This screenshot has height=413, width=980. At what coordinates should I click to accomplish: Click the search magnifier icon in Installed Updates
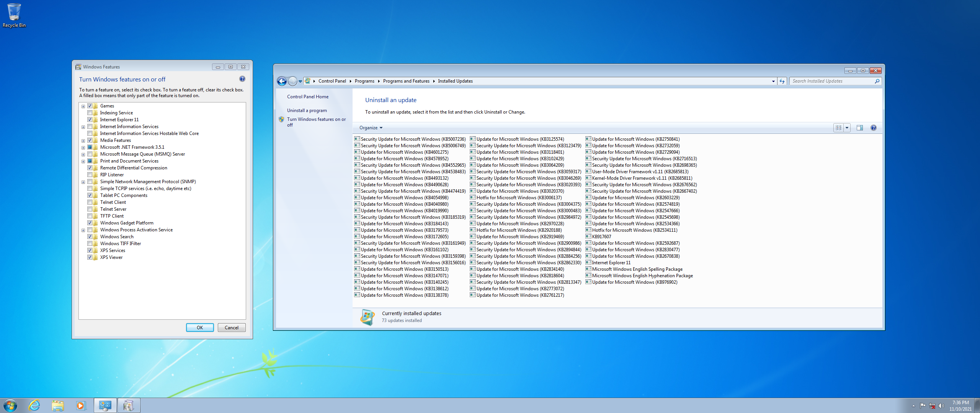(877, 81)
